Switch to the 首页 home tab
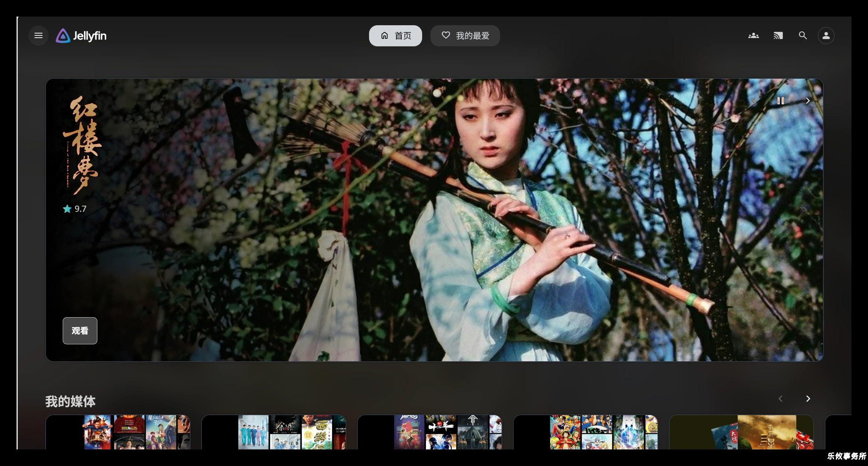 pos(395,36)
